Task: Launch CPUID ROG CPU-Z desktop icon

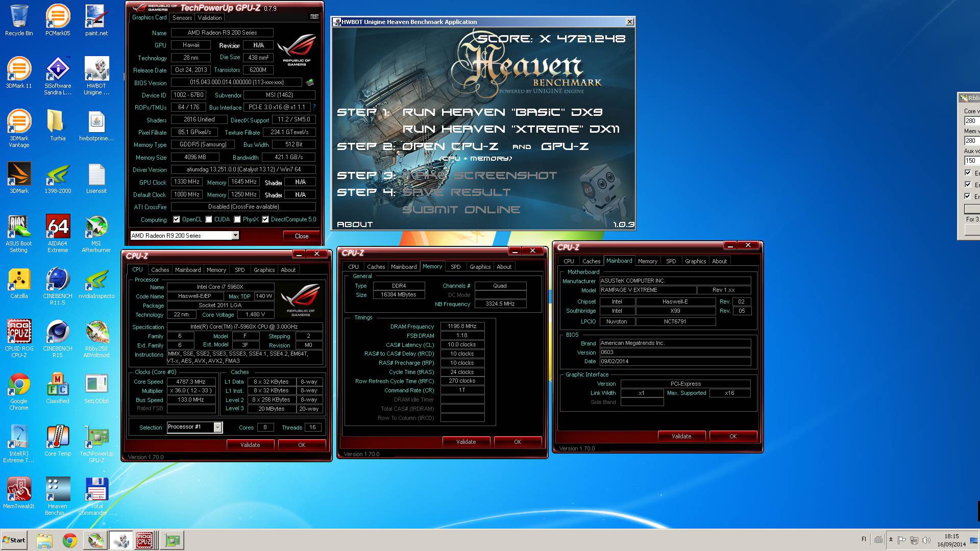Action: point(19,338)
